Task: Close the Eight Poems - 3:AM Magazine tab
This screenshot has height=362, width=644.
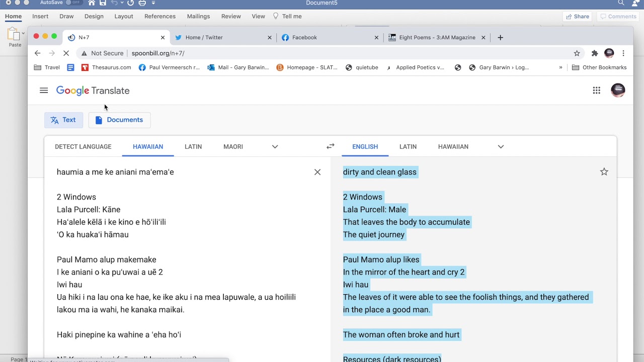Action: pos(484,38)
